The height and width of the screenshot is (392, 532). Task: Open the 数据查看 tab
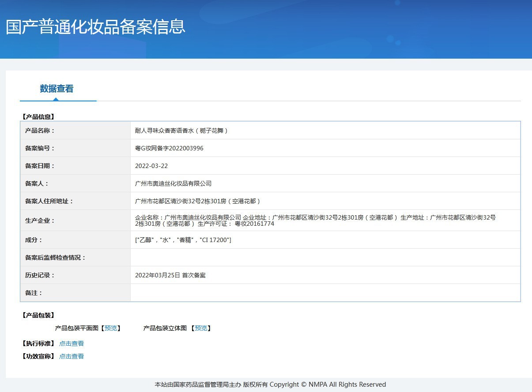click(x=57, y=89)
